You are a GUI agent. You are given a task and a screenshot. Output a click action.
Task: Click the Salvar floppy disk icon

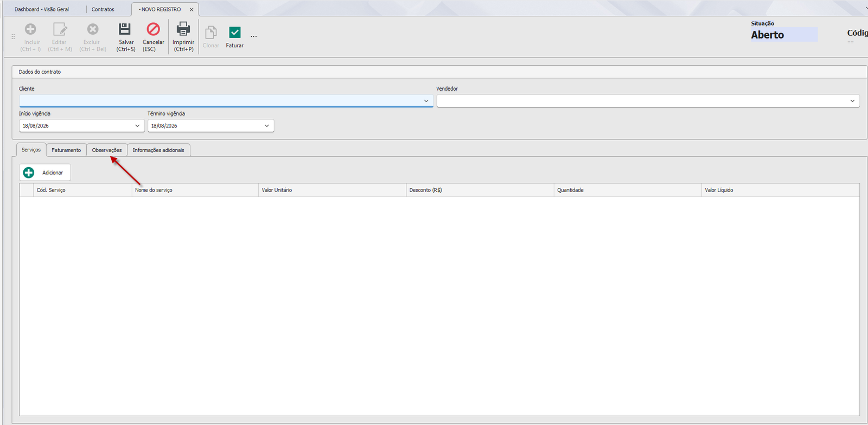click(125, 29)
